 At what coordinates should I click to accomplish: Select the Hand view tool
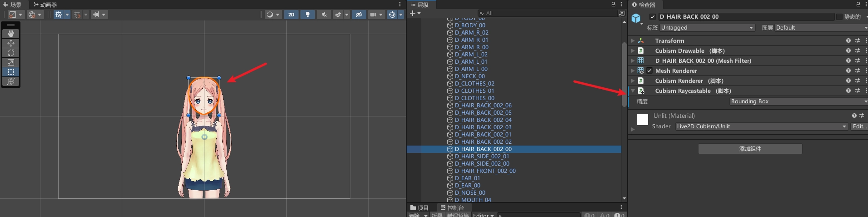11,34
